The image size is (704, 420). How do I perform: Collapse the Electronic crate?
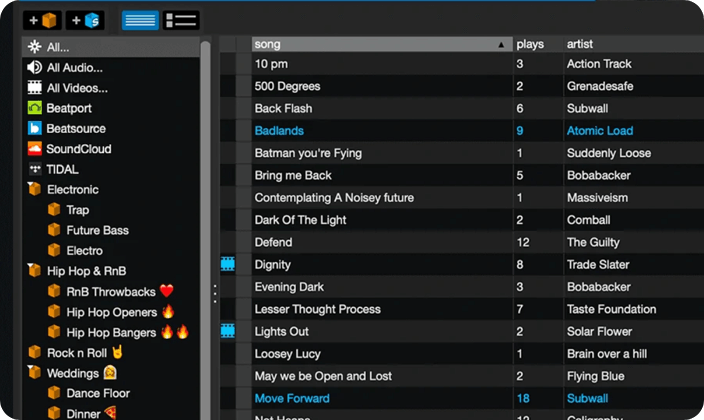[x=35, y=190]
